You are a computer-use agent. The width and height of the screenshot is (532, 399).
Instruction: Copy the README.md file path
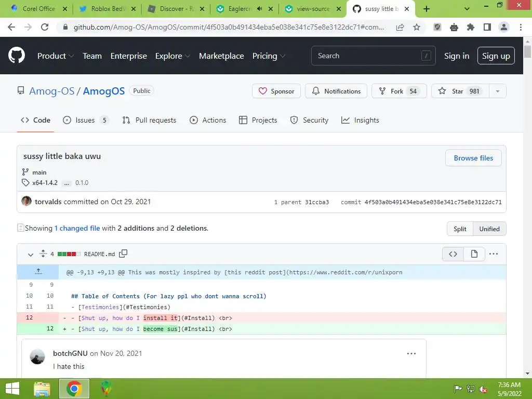click(x=123, y=254)
